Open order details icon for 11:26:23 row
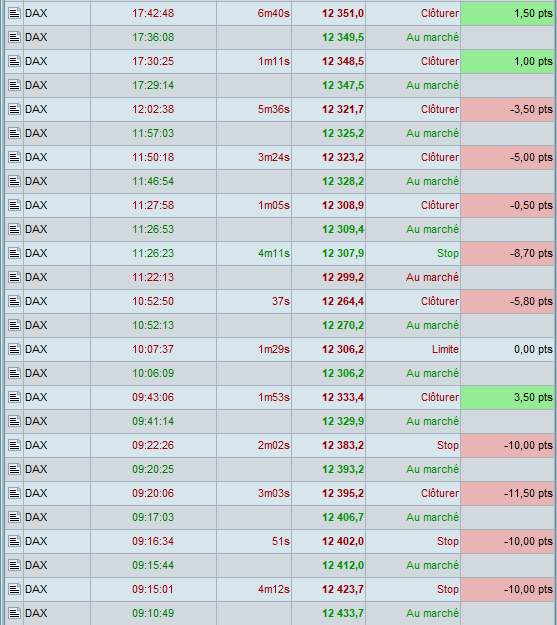 pyautogui.click(x=14, y=253)
